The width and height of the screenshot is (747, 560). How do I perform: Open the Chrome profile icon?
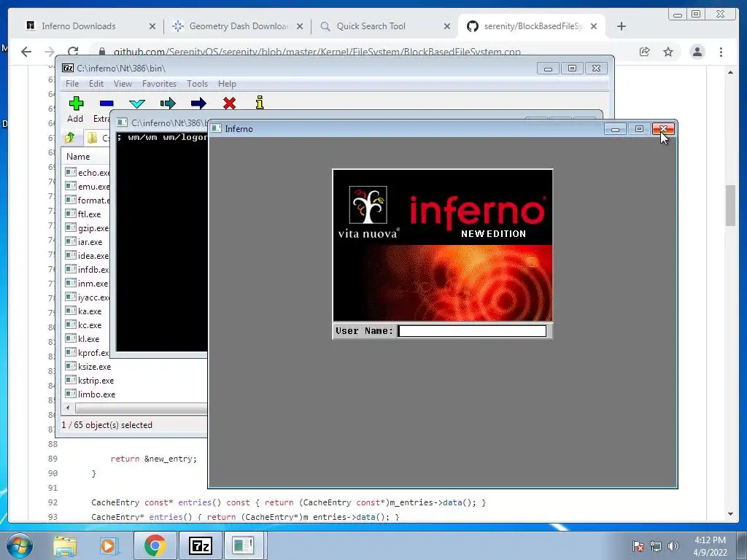pyautogui.click(x=697, y=52)
